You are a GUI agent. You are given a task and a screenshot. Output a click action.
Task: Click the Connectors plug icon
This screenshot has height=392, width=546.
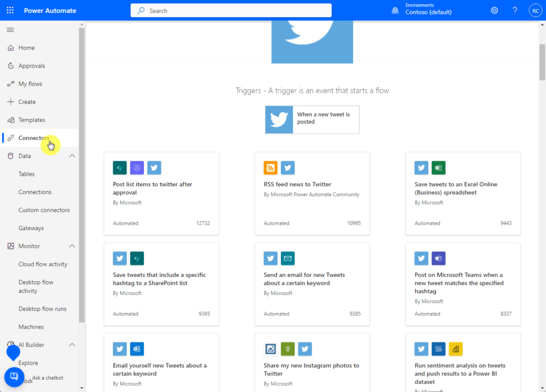(11, 138)
